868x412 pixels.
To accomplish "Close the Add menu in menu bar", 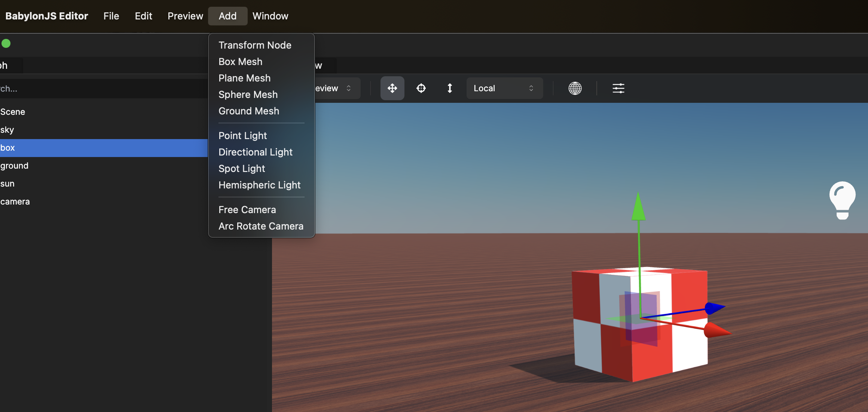I will (227, 16).
